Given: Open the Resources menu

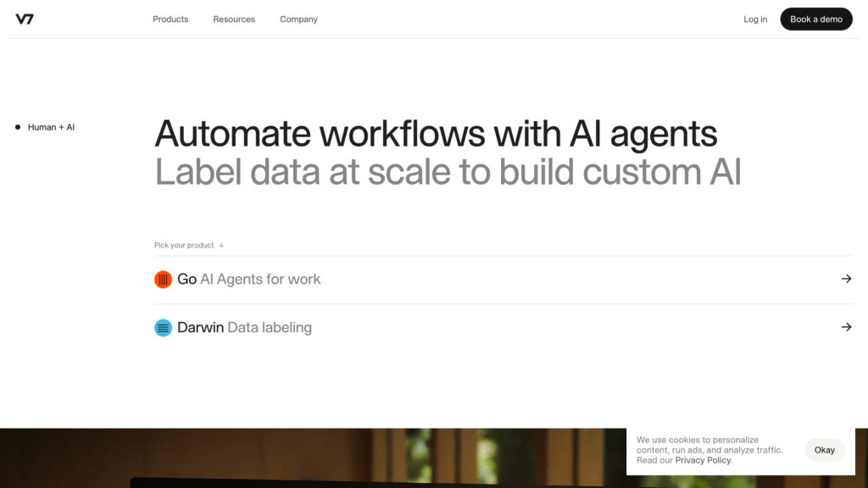Looking at the screenshot, I should pyautogui.click(x=234, y=19).
